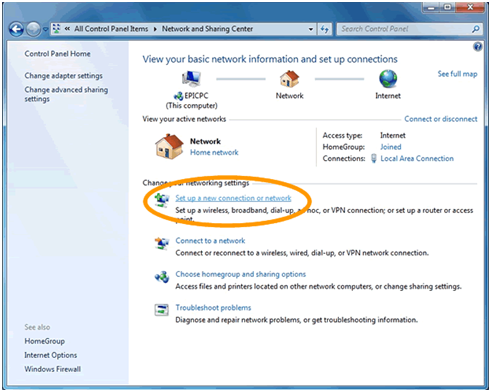Image resolution: width=491 pixels, height=392 pixels.
Task: Select Network and Sharing Center breadcrumb
Action: click(x=207, y=29)
